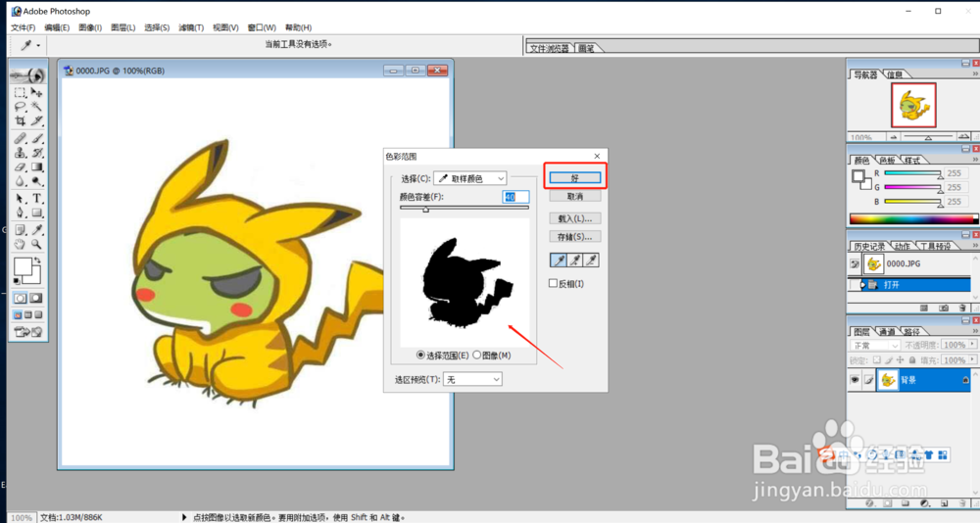The width and height of the screenshot is (980, 523).
Task: Open the 不透明度 opacity slider arrow
Action: pos(972,345)
